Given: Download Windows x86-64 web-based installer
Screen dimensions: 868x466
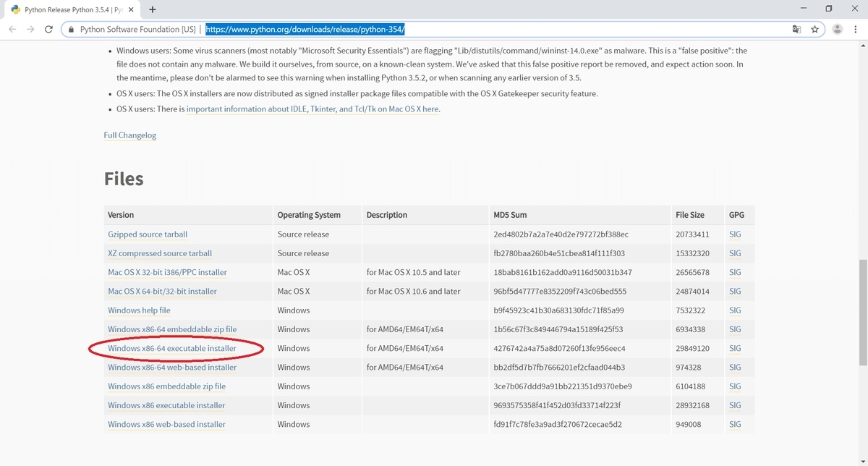Looking at the screenshot, I should click(172, 368).
